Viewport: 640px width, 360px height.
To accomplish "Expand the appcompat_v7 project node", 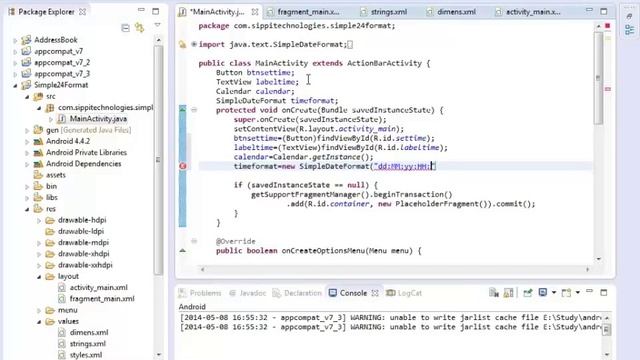I will tap(15, 52).
